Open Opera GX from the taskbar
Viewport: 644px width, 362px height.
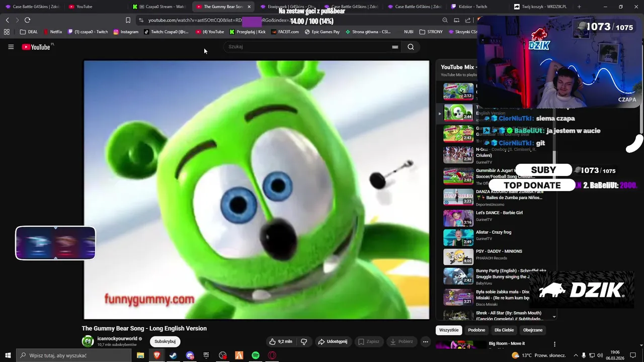coord(272,355)
